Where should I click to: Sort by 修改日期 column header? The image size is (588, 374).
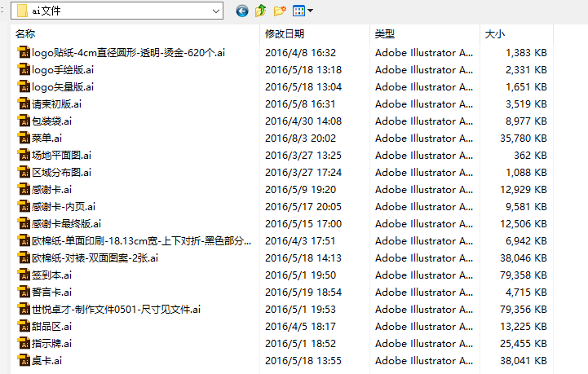285,34
